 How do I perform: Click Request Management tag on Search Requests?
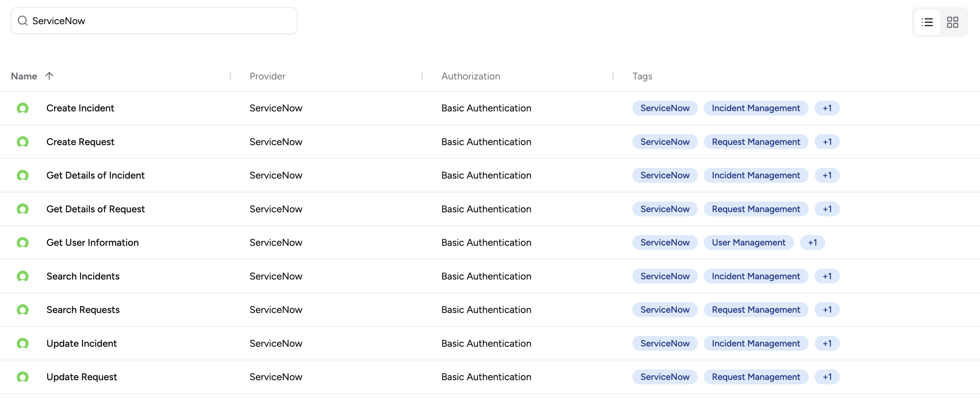coord(755,310)
